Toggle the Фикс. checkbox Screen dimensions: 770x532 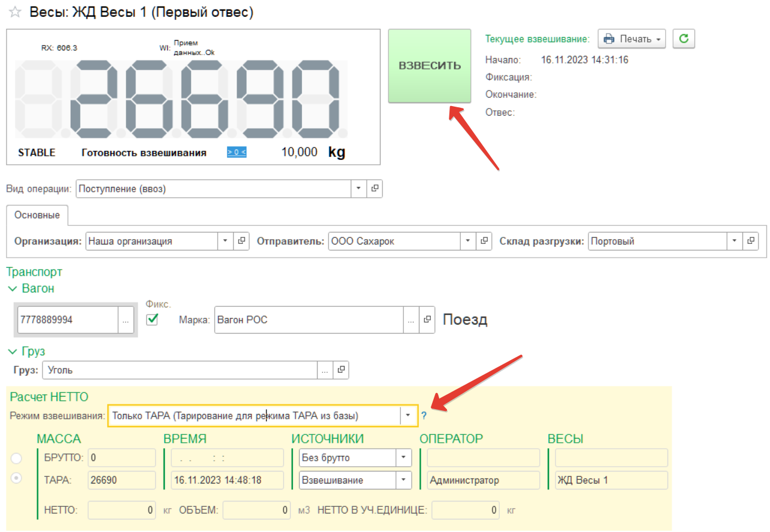[152, 319]
